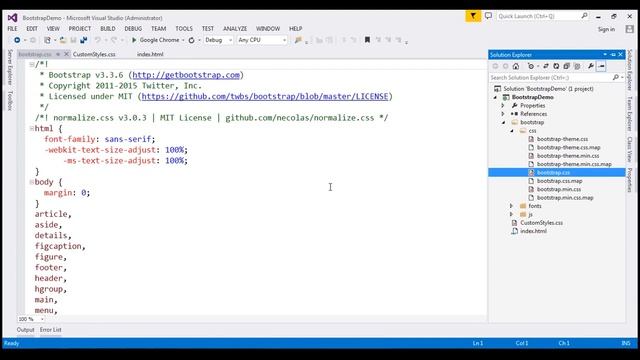Screen dimensions: 640x360
Task: Click the Save All toolbar icon
Action: click(x=84, y=40)
